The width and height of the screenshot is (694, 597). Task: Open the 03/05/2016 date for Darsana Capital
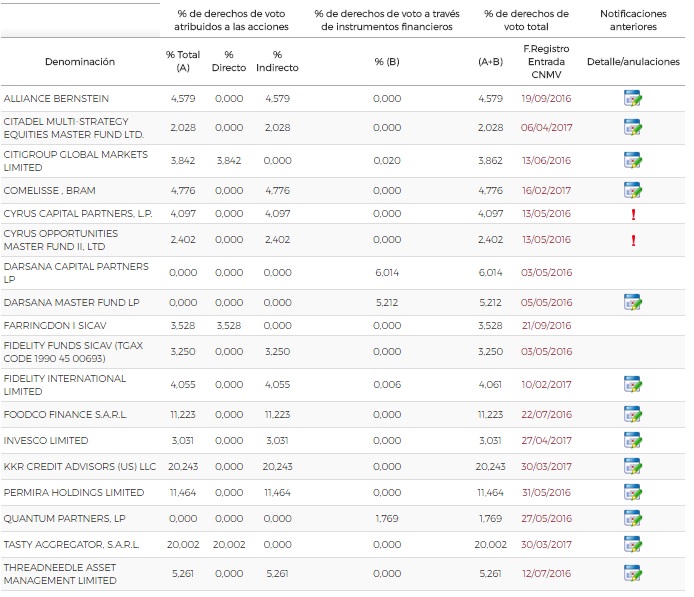546,272
